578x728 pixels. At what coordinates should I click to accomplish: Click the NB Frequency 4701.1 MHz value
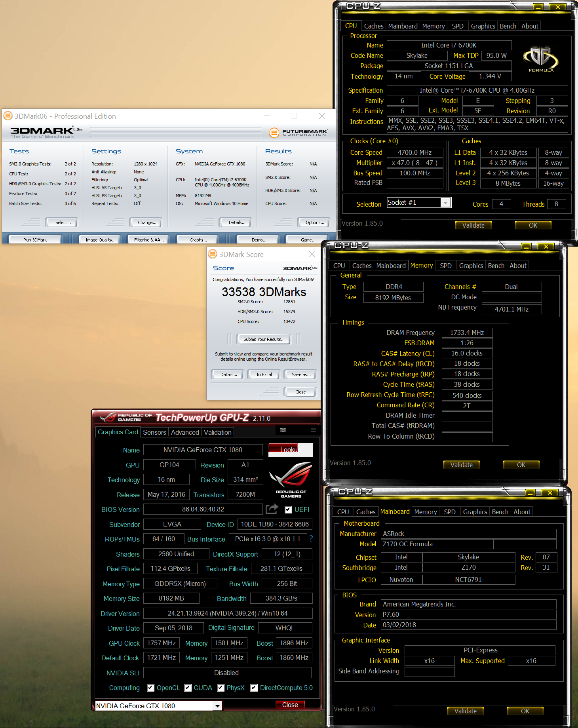(511, 309)
